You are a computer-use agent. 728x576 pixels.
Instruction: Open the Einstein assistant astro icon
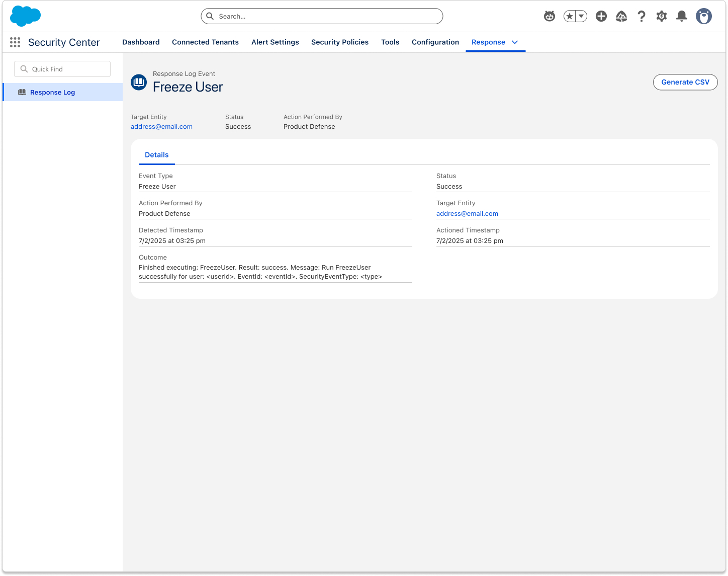click(550, 16)
